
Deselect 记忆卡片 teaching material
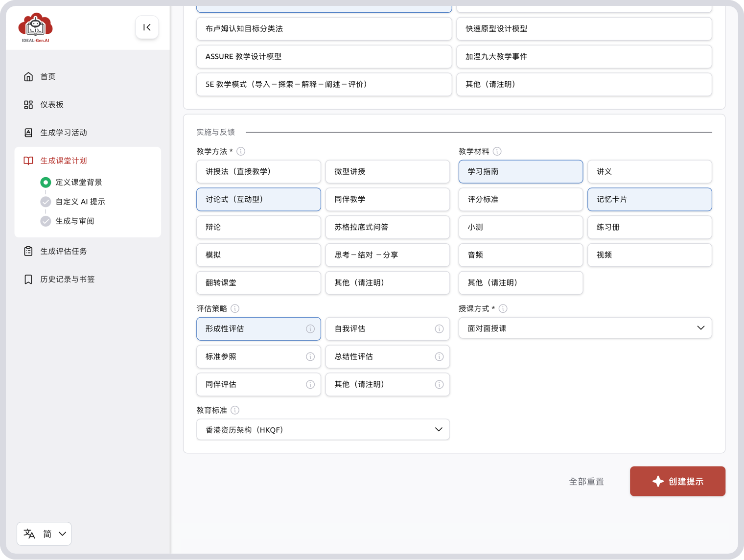click(650, 199)
